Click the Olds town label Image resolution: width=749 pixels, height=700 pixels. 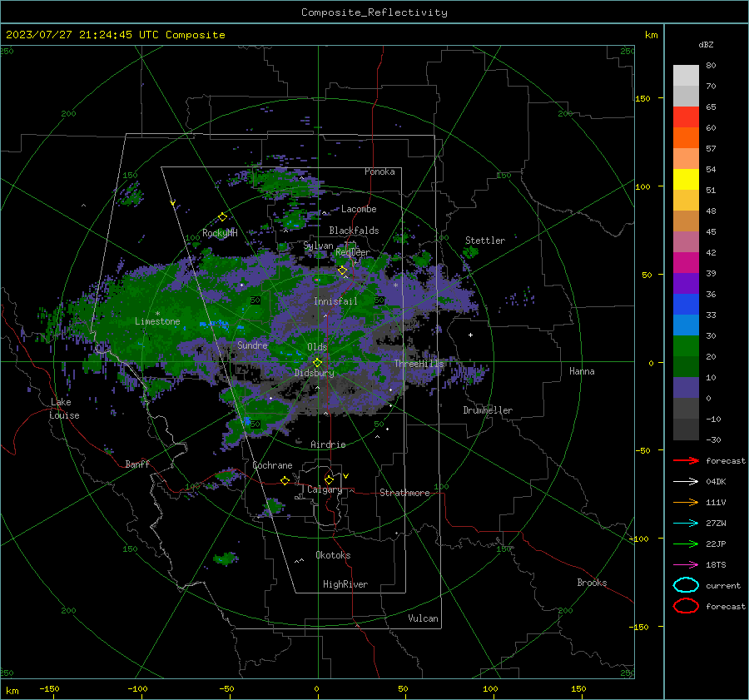317,347
